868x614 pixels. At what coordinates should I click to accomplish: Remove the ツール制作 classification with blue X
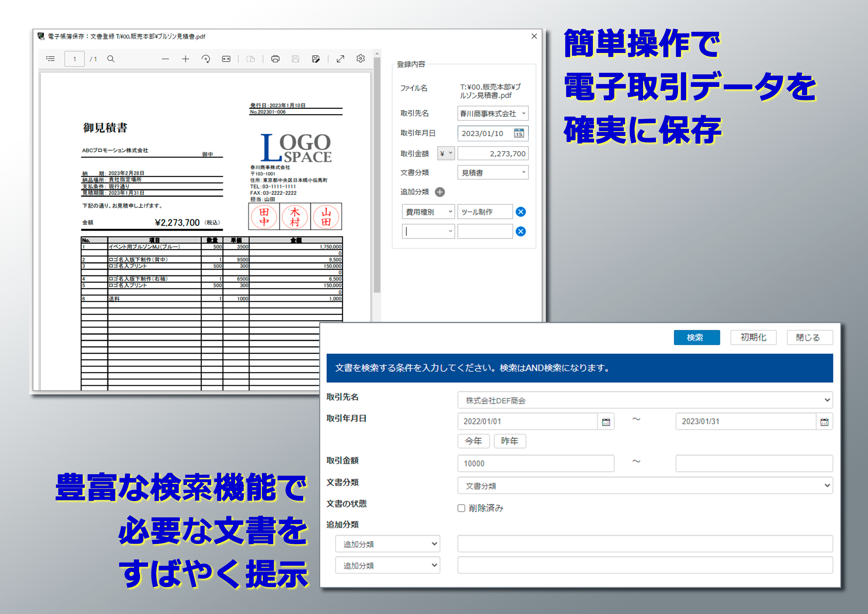(521, 212)
